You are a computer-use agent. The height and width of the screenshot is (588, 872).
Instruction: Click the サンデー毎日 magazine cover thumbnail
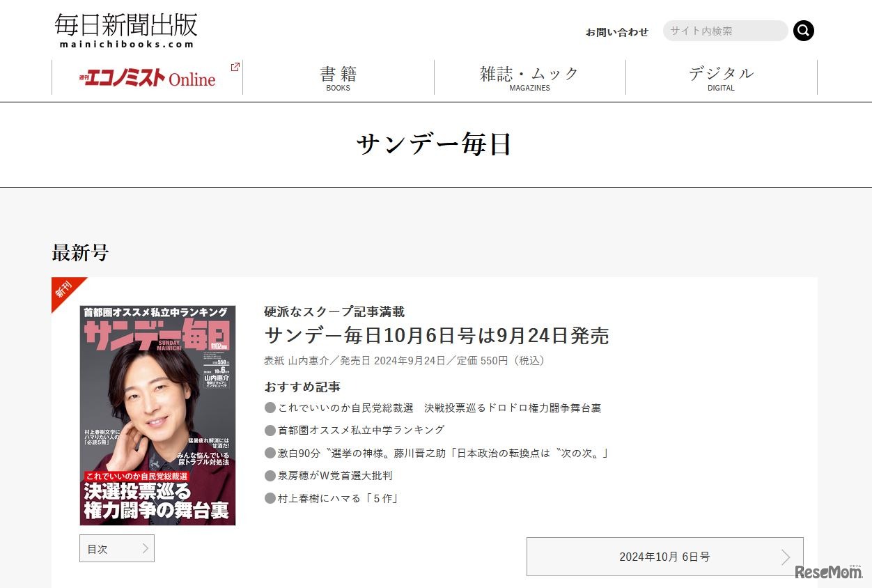pyautogui.click(x=157, y=415)
